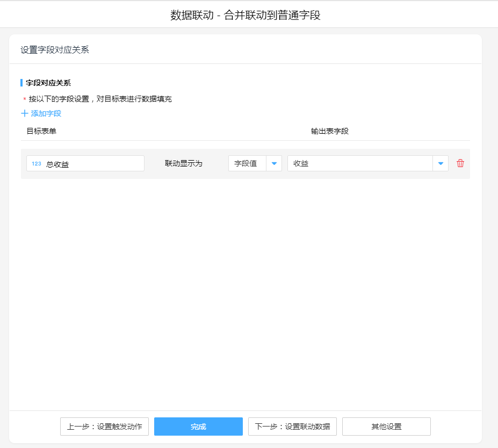This screenshot has height=448, width=498.
Task: Click the 总收益 target field input
Action: tap(91, 164)
